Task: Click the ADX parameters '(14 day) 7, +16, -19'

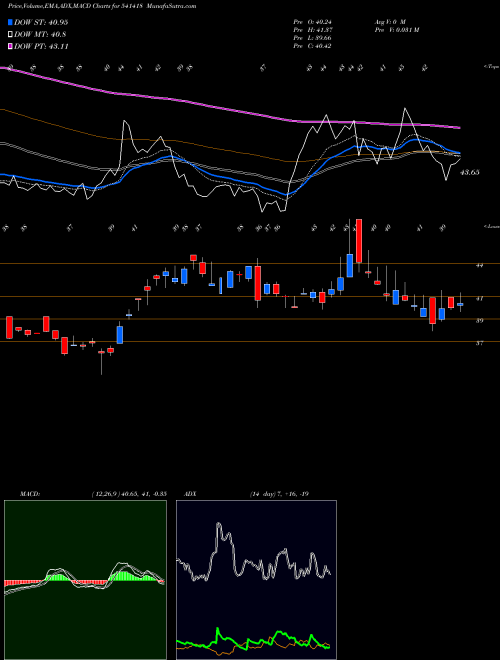Action: [x=279, y=494]
